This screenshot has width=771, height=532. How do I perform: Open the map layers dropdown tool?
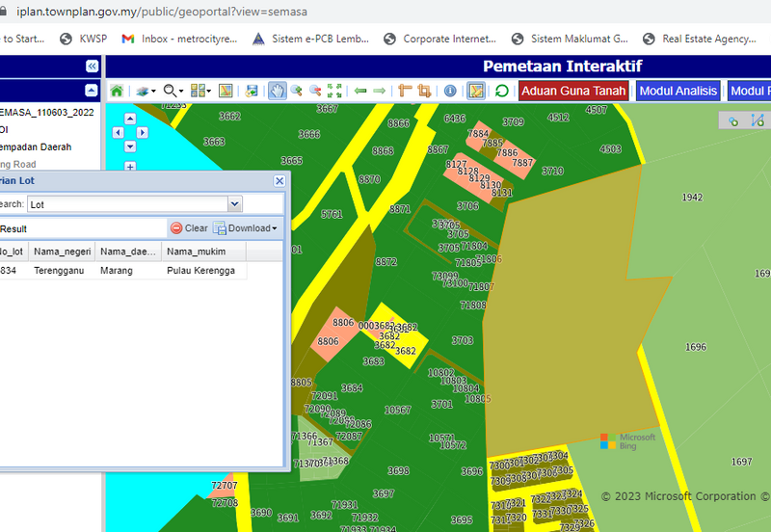(x=146, y=91)
